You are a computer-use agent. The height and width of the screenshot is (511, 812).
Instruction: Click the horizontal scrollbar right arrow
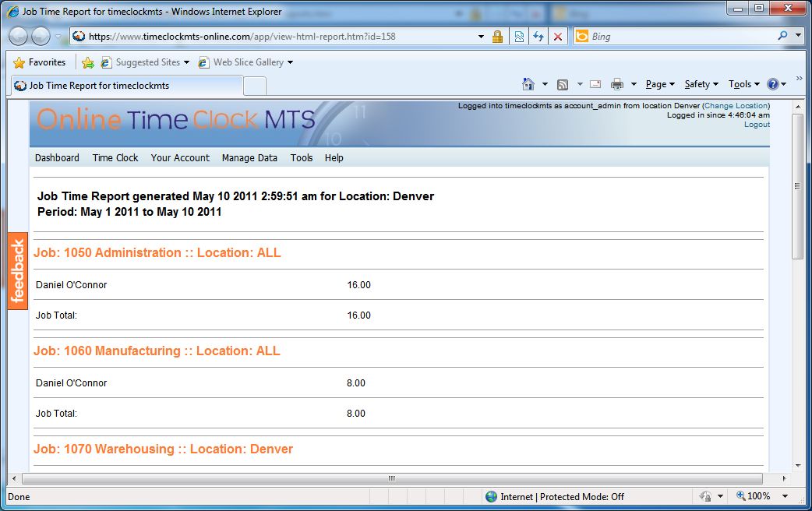click(x=784, y=478)
